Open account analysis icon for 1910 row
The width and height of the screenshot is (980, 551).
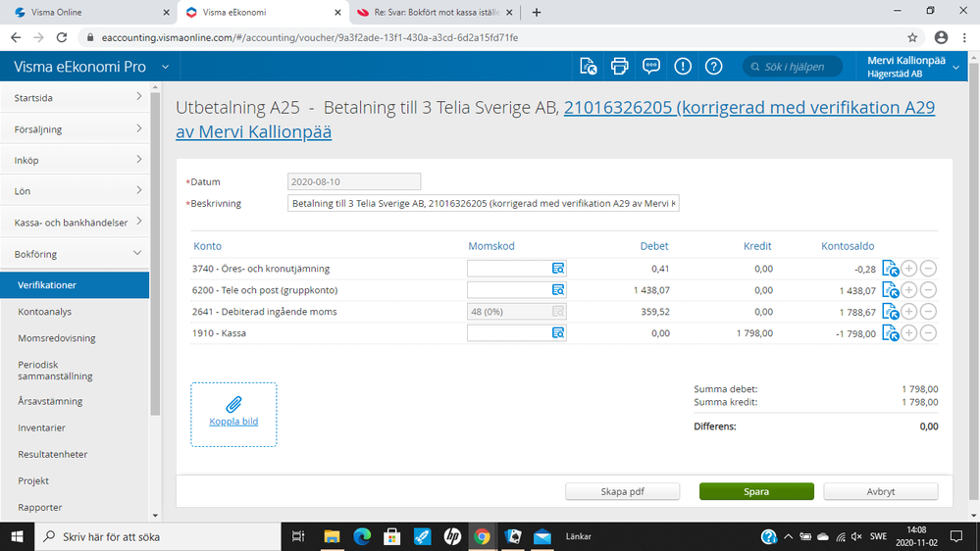pos(890,333)
